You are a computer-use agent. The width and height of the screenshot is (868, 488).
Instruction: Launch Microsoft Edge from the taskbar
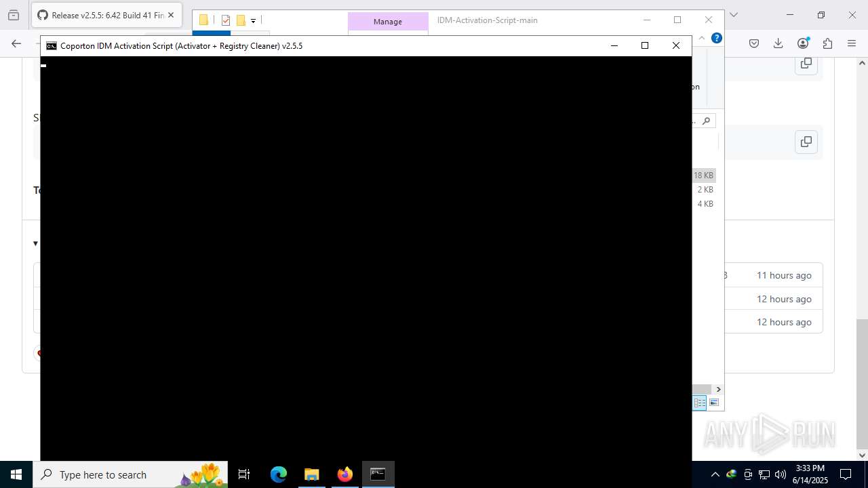point(279,474)
